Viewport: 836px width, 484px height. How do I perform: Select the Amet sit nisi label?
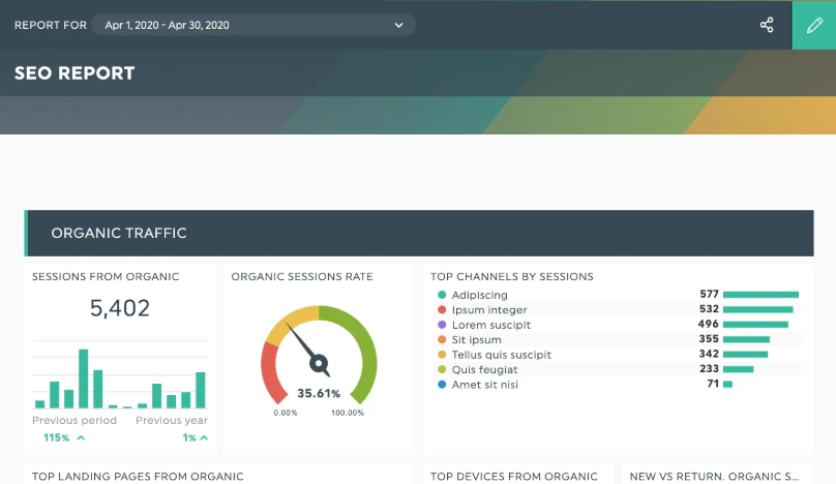[x=485, y=384]
